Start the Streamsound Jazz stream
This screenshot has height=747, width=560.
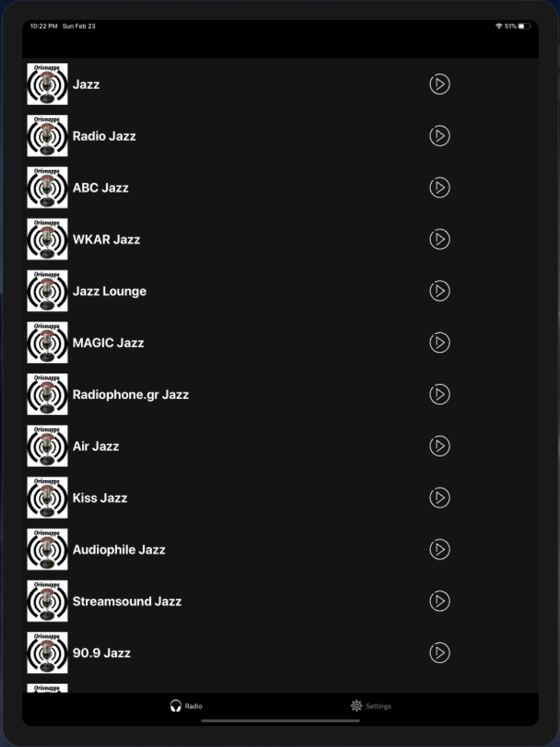[440, 601]
